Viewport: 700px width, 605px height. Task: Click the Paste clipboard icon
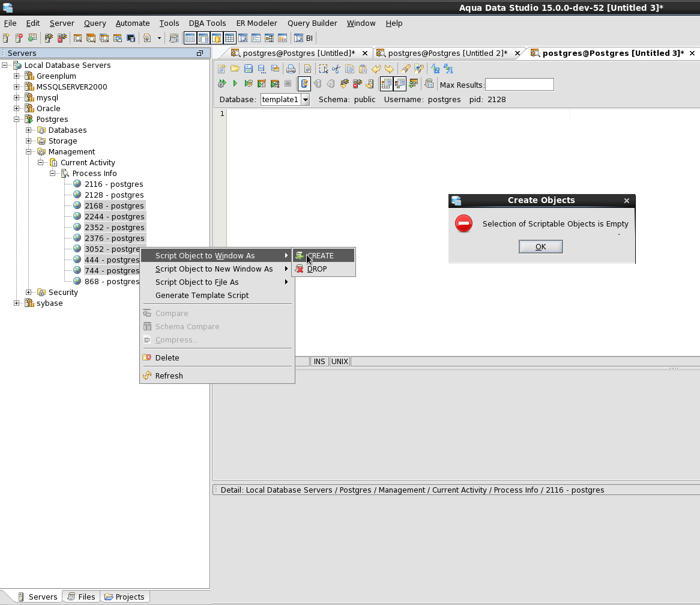click(363, 69)
